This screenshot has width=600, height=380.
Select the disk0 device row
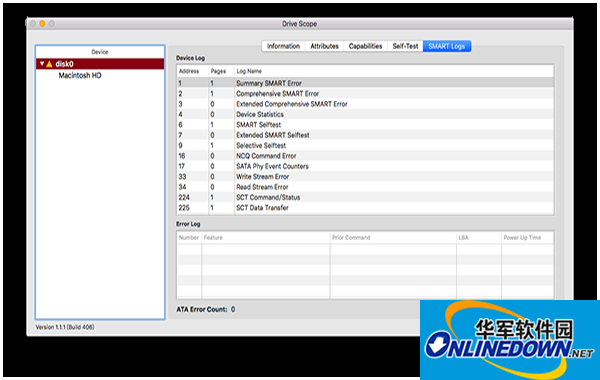[100, 64]
